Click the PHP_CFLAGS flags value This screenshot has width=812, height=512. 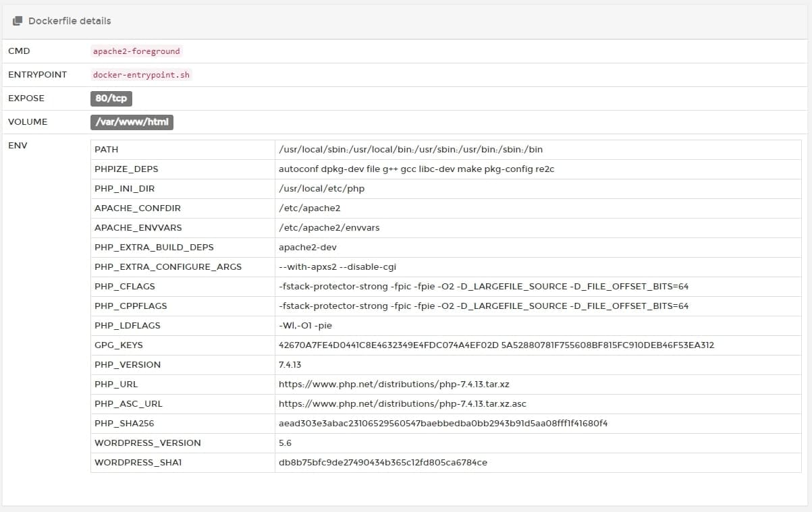coord(483,286)
